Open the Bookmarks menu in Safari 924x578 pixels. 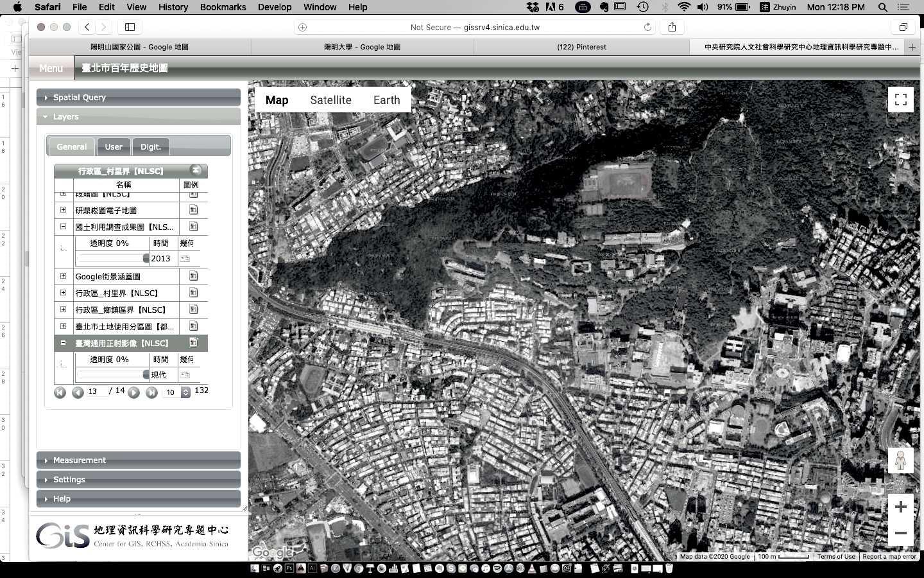pos(223,7)
